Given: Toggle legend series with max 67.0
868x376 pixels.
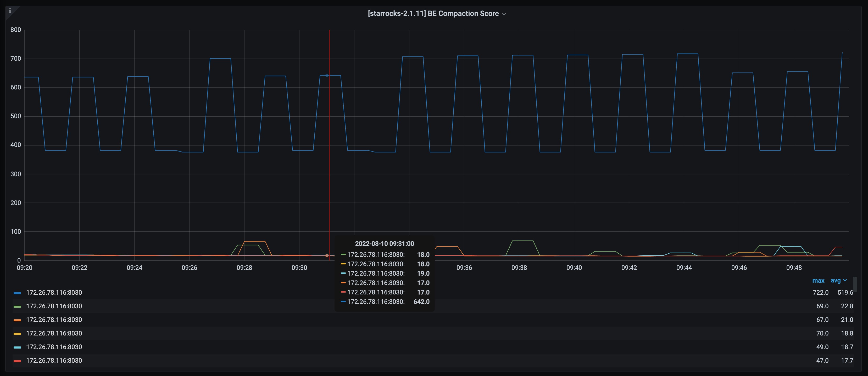Looking at the screenshot, I should click(x=54, y=320).
